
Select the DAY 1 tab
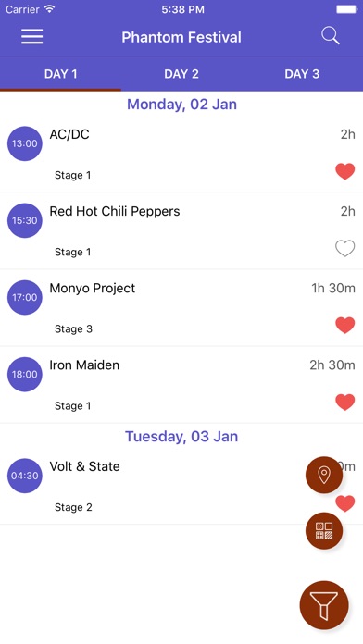click(60, 74)
